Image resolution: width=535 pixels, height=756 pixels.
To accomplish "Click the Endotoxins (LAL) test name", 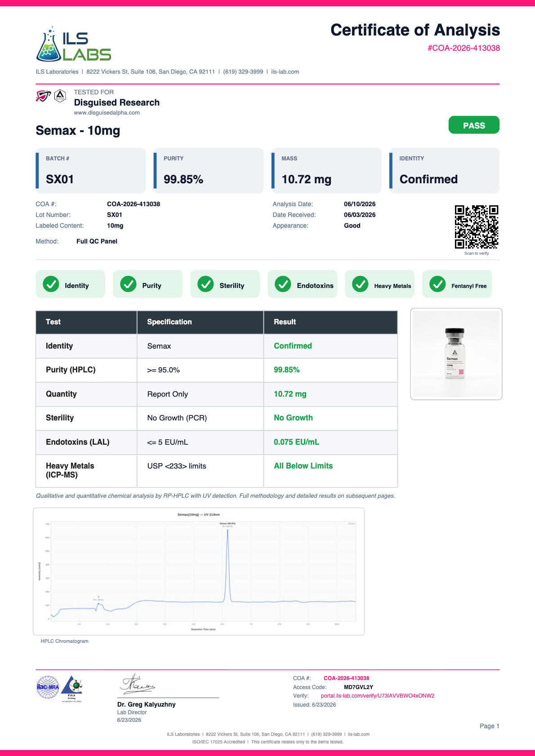I will click(x=77, y=442).
